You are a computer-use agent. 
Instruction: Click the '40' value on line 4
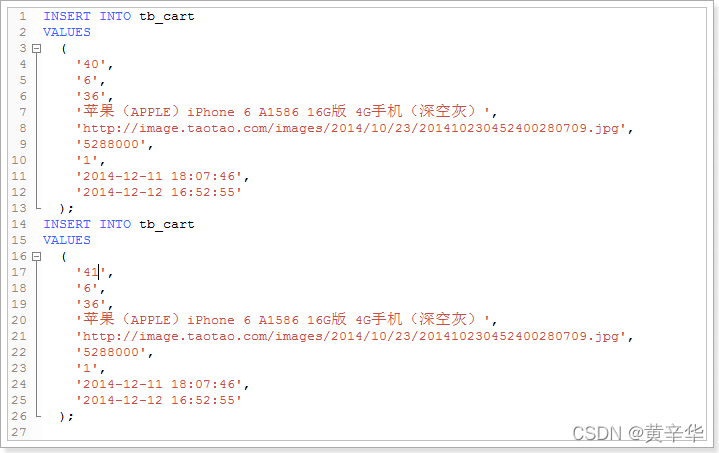(x=91, y=65)
